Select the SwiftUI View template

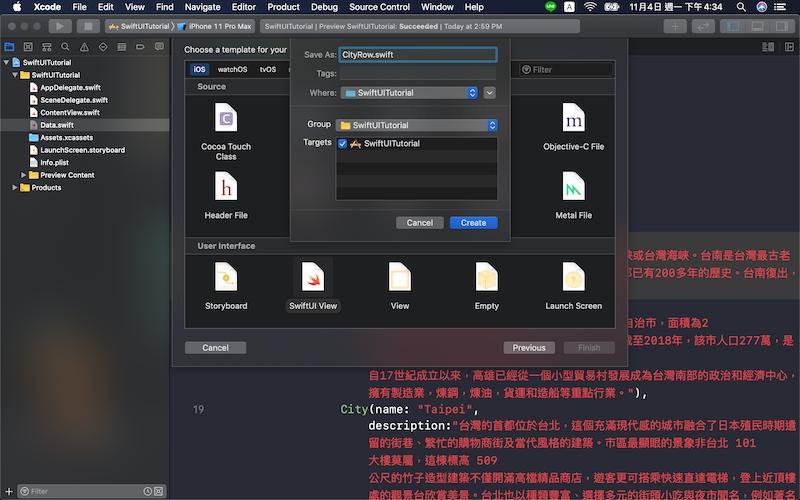tap(313, 286)
